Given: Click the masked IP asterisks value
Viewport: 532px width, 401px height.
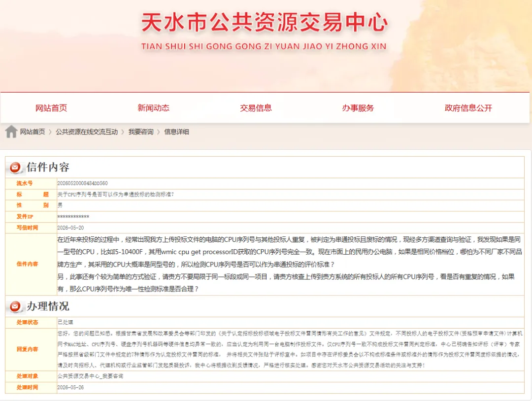Looking at the screenshot, I should (73, 216).
